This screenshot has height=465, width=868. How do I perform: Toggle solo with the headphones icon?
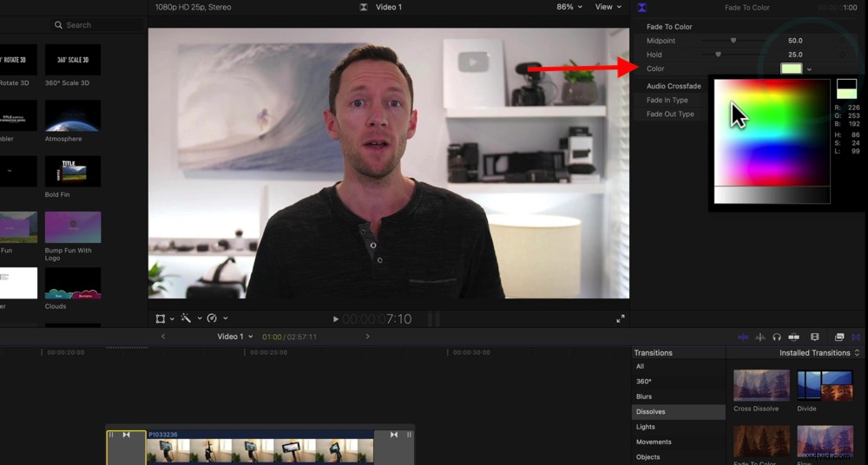777,337
